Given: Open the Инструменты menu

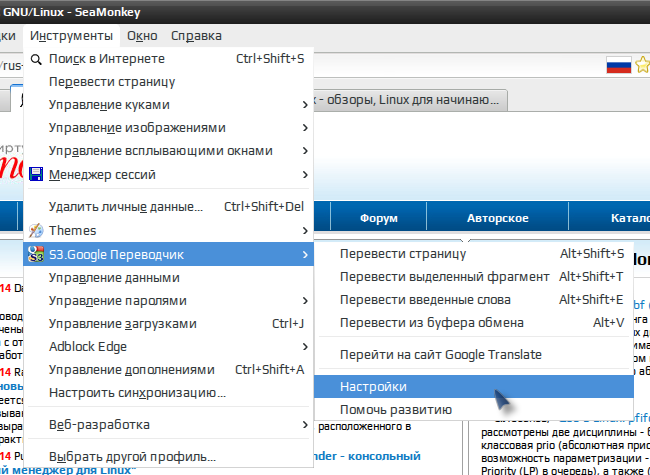Looking at the screenshot, I should pyautogui.click(x=71, y=36).
